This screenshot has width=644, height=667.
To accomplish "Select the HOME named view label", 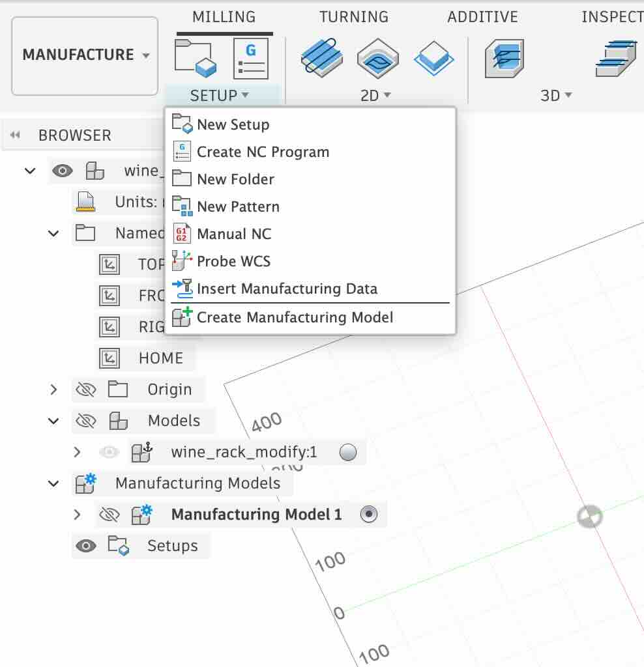I will point(161,358).
